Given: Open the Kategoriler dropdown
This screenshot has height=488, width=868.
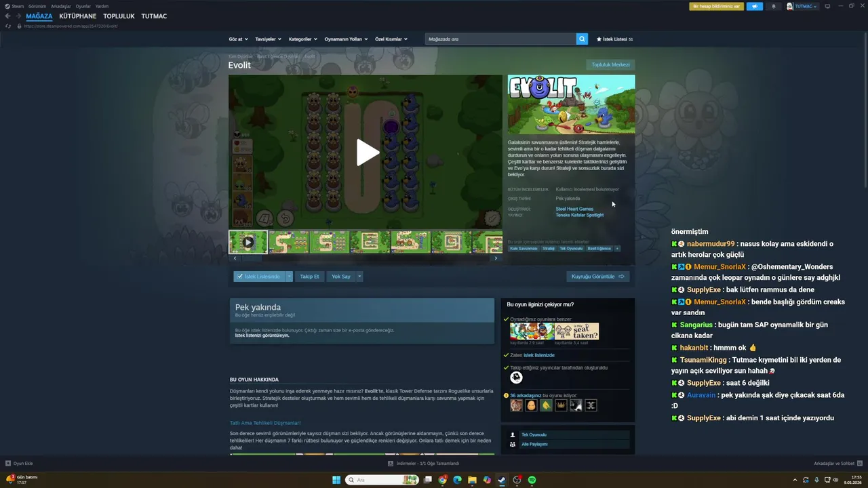Looking at the screenshot, I should pyautogui.click(x=302, y=39).
